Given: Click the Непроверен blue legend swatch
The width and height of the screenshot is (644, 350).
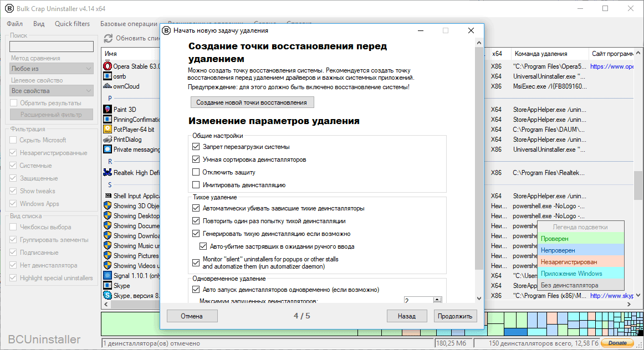Looking at the screenshot, I should tap(581, 250).
